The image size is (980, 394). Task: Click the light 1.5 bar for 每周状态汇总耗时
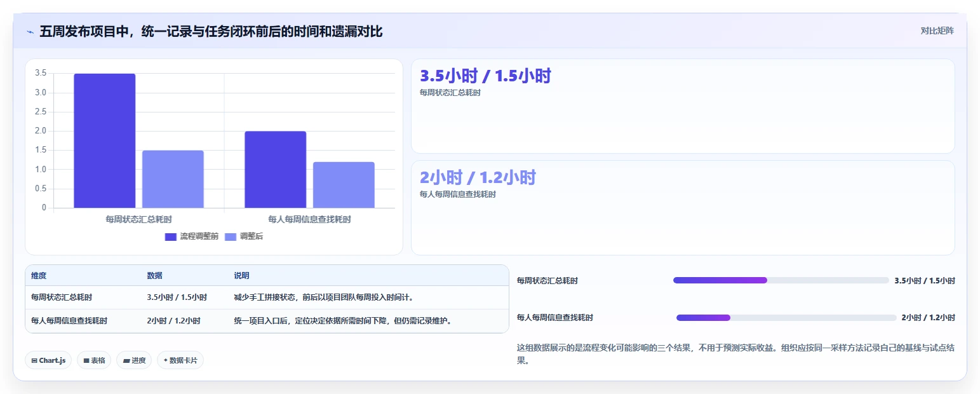[173, 179]
